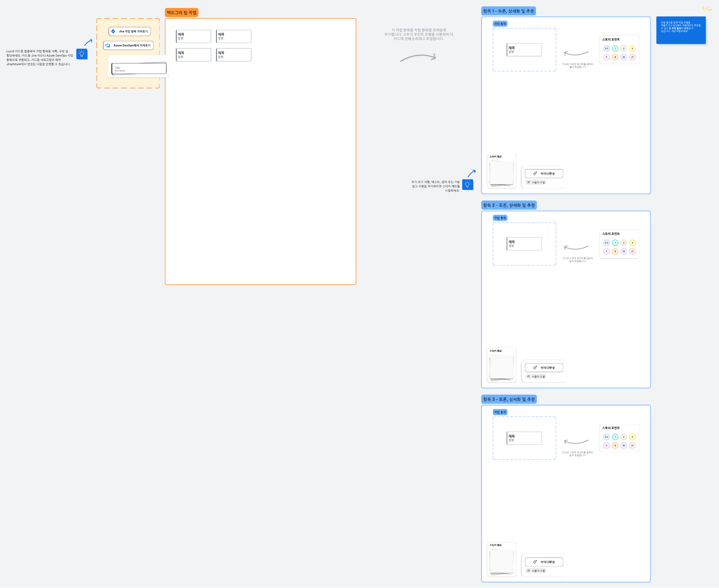Select the 21 story point token in 항목 1
This screenshot has width=719, height=588.
pyautogui.click(x=632, y=57)
